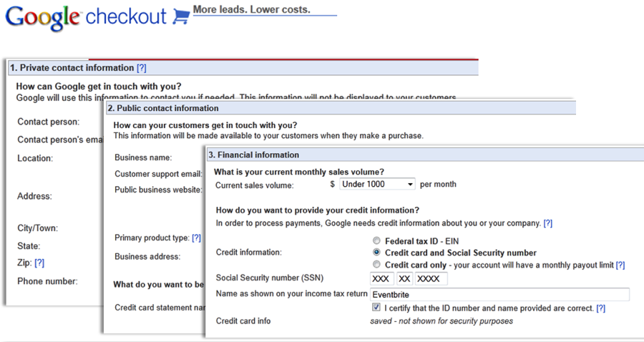Select the Credit card only option
Image resolution: width=644 pixels, height=342 pixels.
coord(376,264)
